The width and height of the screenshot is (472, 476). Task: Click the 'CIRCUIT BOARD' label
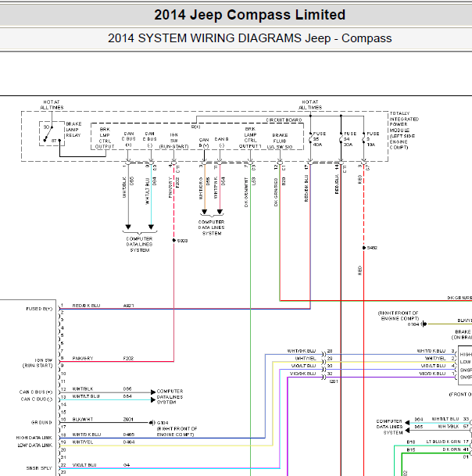pyautogui.click(x=284, y=120)
